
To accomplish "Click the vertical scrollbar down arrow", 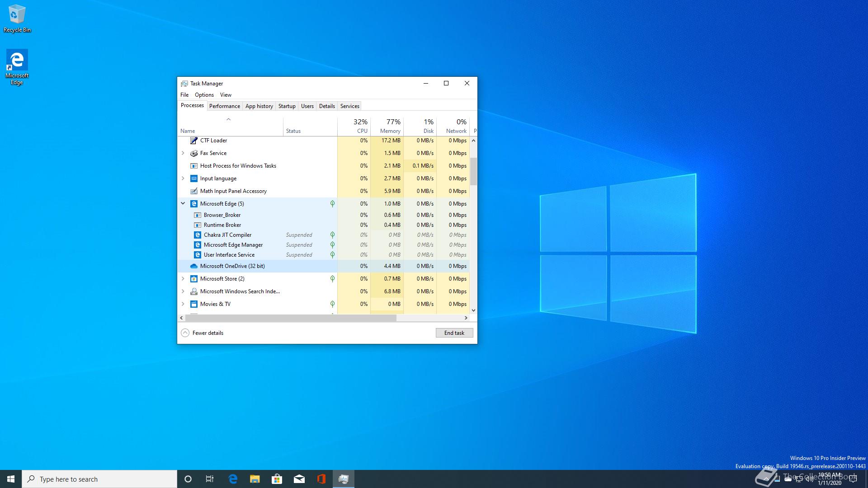I will coord(473,310).
